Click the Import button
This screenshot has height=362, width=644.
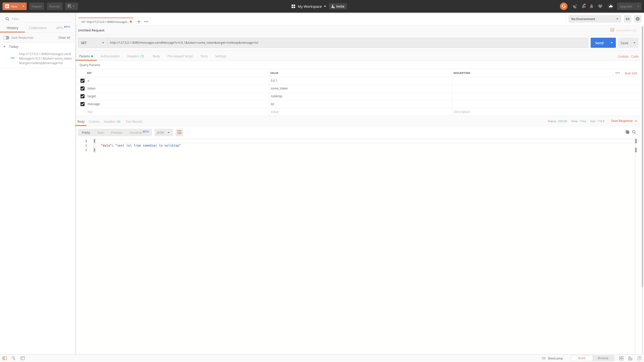[x=36, y=6]
